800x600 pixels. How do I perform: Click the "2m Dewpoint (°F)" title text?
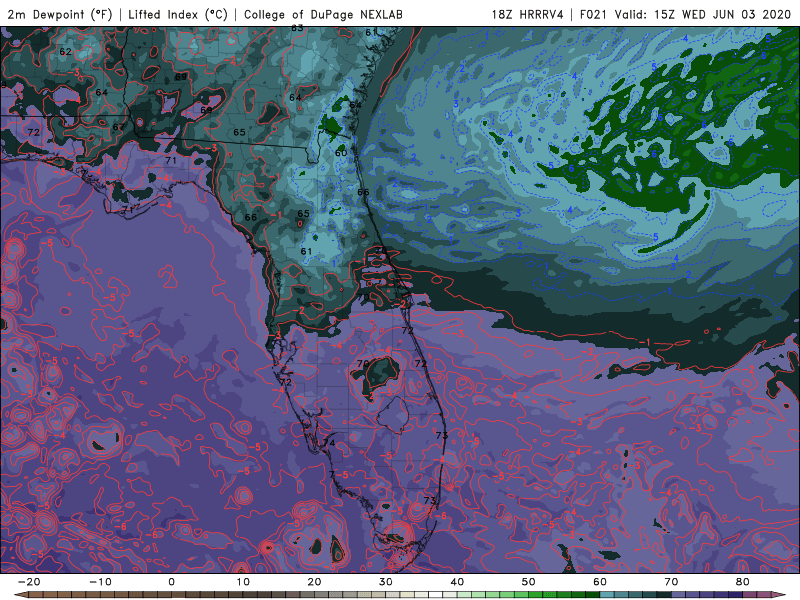[60, 14]
